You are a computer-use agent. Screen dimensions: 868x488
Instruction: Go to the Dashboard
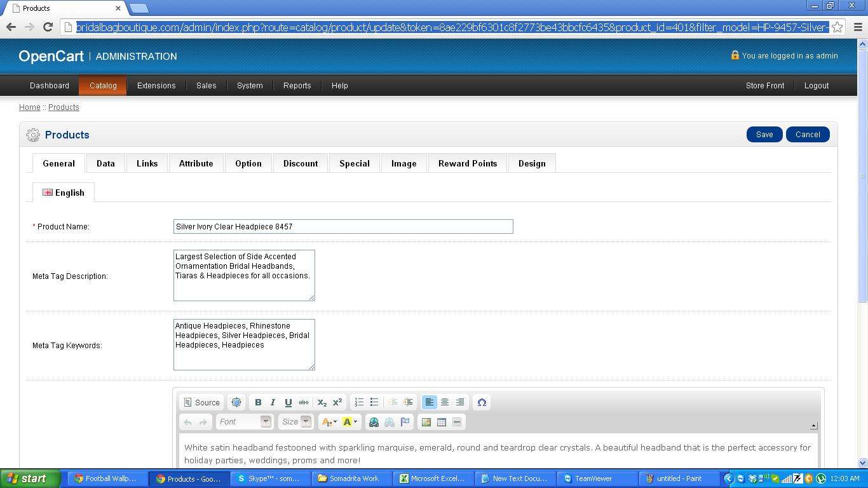click(50, 85)
